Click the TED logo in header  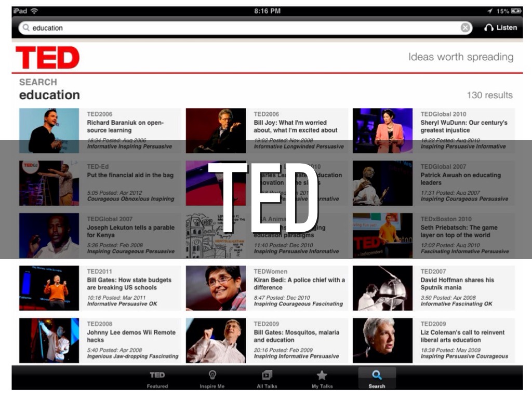tap(48, 58)
